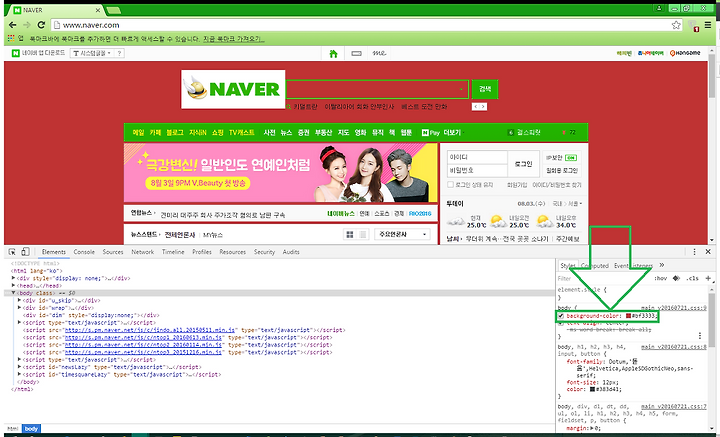Switch to Computed styles tab
The width and height of the screenshot is (720, 437).
(x=595, y=266)
